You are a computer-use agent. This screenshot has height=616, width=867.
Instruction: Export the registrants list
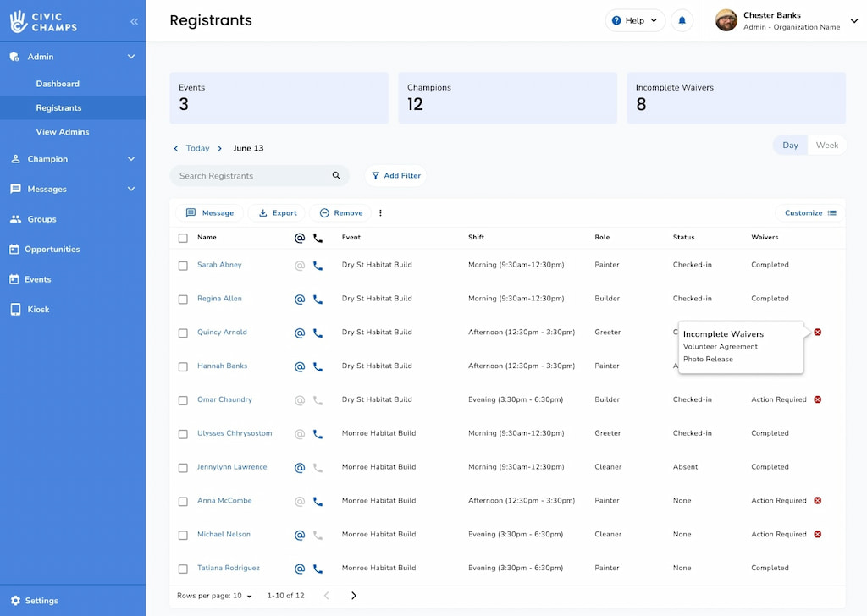point(277,212)
